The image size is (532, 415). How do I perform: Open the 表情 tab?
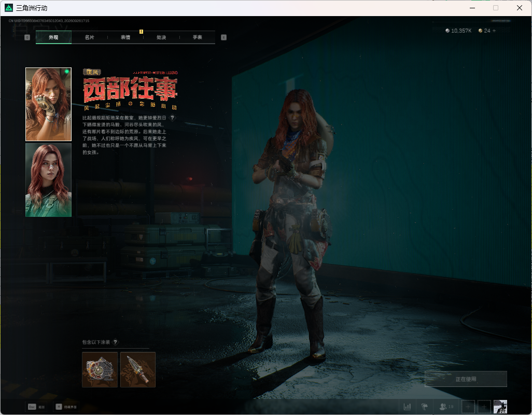click(x=125, y=37)
